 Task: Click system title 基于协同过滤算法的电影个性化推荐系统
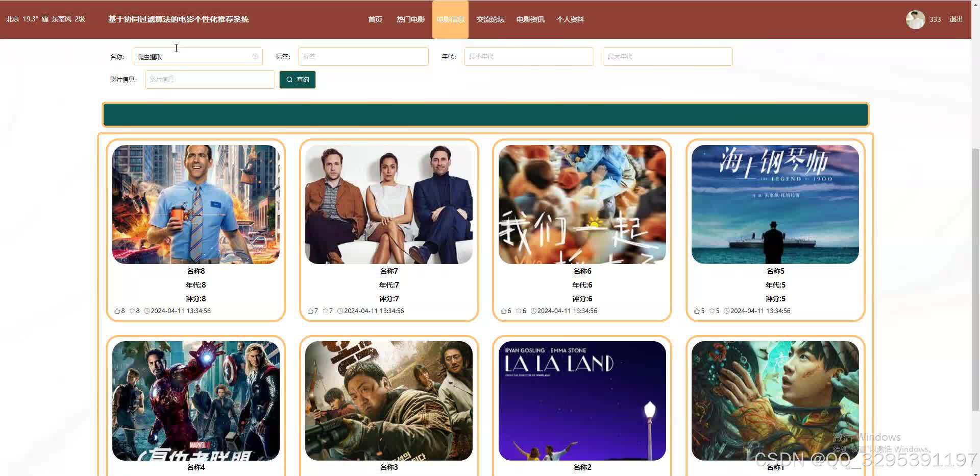[x=178, y=19]
